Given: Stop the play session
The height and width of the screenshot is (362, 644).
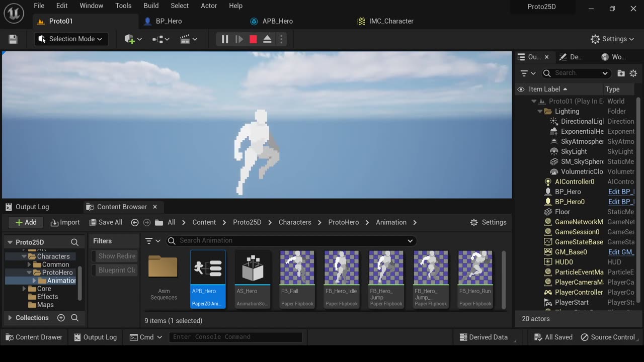Looking at the screenshot, I should [x=253, y=39].
